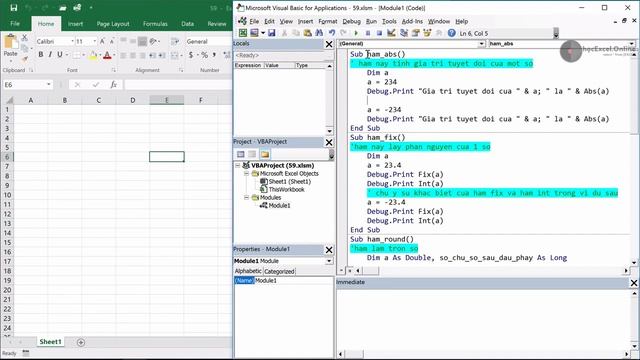Open the VBA View menu
The width and height of the screenshot is (640, 360).
coord(286,21)
